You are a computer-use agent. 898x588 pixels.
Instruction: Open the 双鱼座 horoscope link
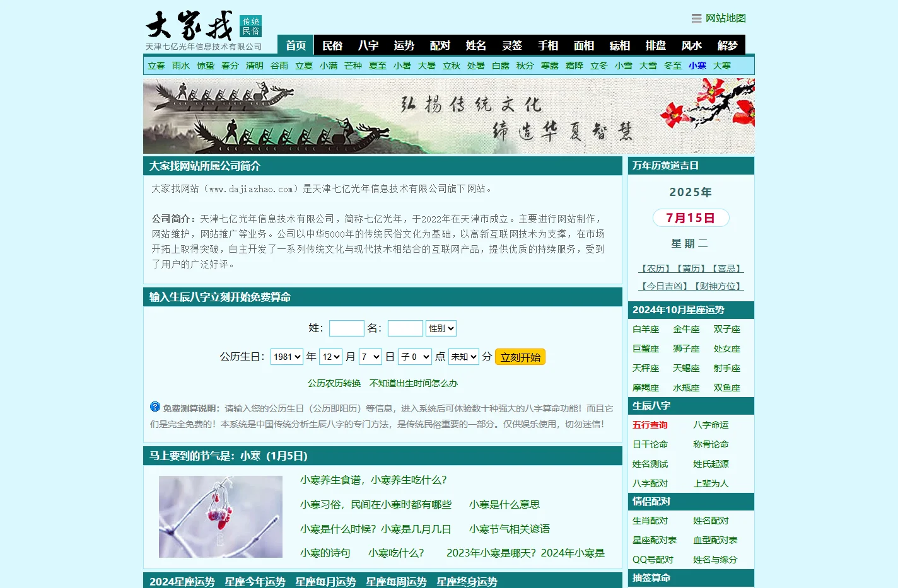pyautogui.click(x=726, y=388)
